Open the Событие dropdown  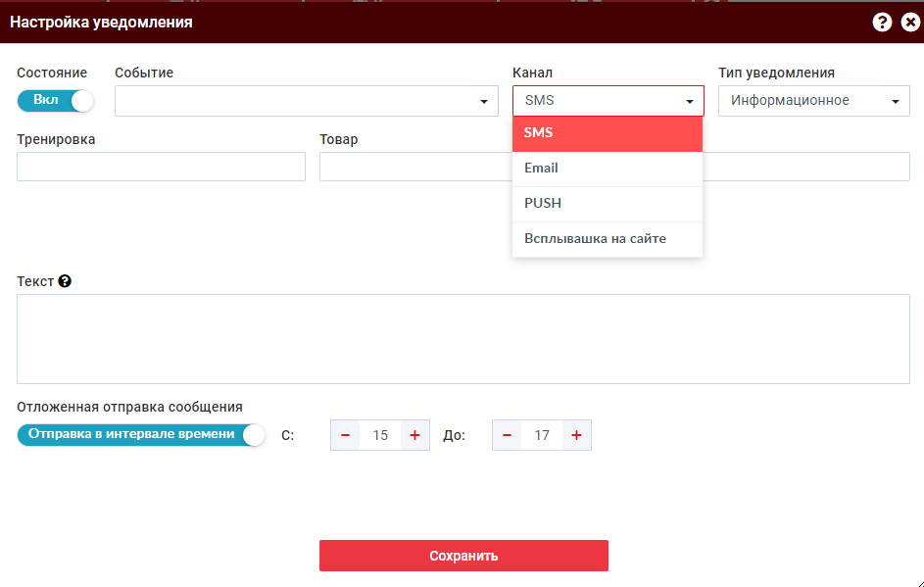[x=306, y=101]
